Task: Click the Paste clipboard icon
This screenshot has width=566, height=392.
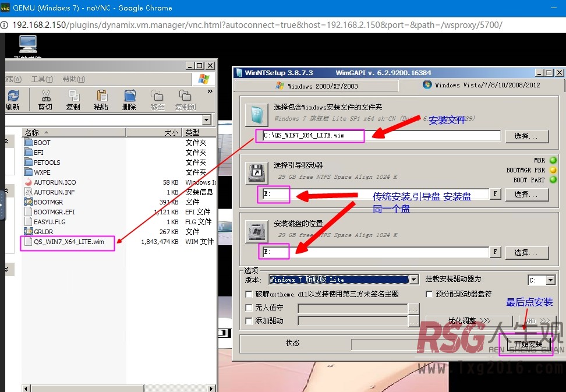Action: (101, 100)
